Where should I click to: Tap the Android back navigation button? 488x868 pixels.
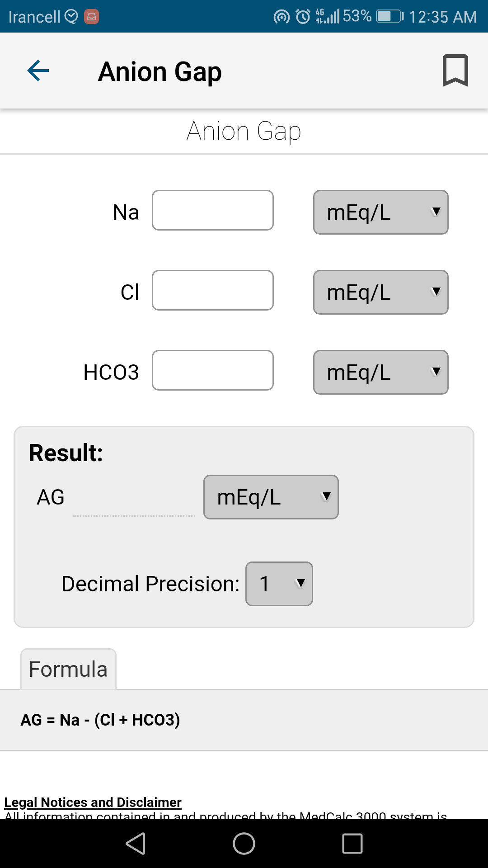tap(136, 844)
